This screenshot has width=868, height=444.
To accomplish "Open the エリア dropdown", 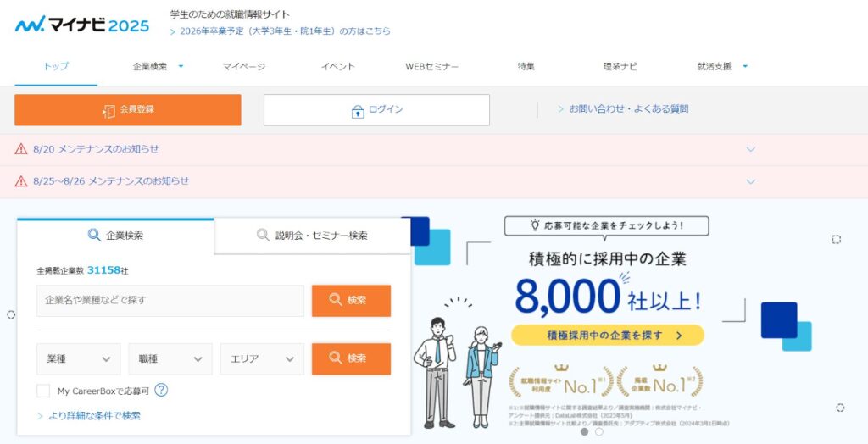I will click(x=261, y=358).
